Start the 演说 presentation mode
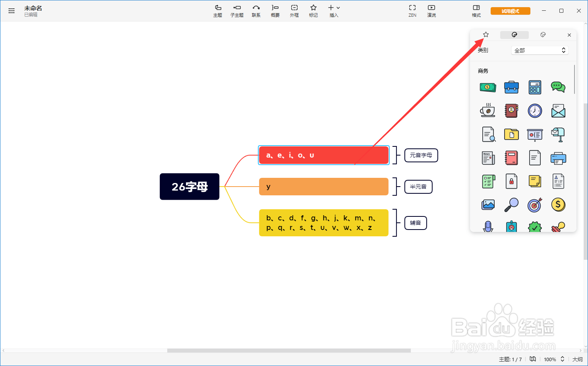Image resolution: width=588 pixels, height=366 pixels. point(431,11)
